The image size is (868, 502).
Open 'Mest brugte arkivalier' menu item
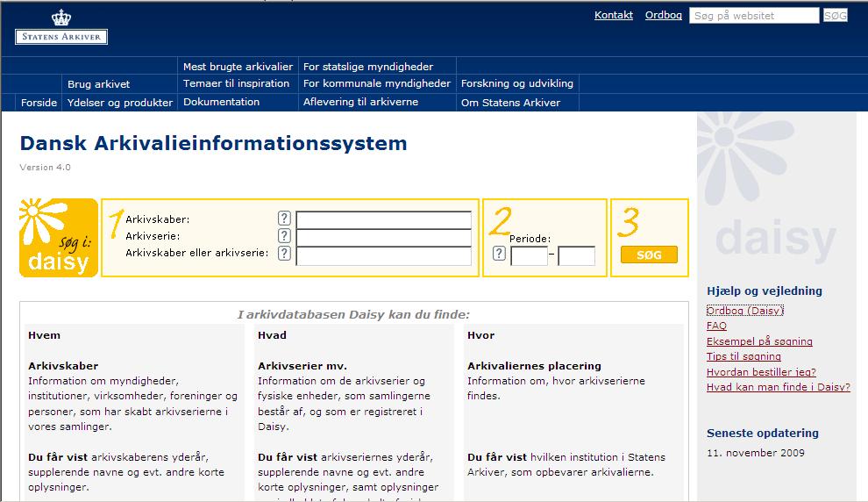(238, 67)
